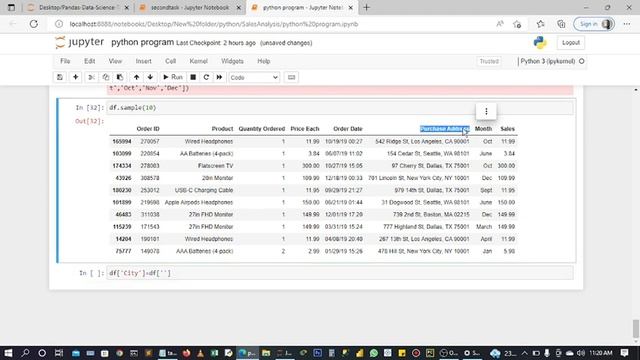Open the Favorites star icon
The height and width of the screenshot is (360, 640).
540,24
